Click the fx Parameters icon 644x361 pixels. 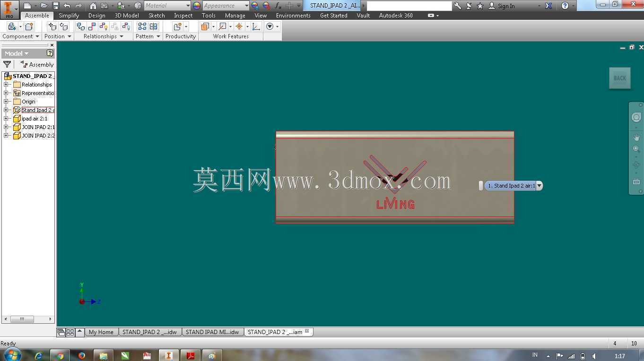tap(278, 6)
